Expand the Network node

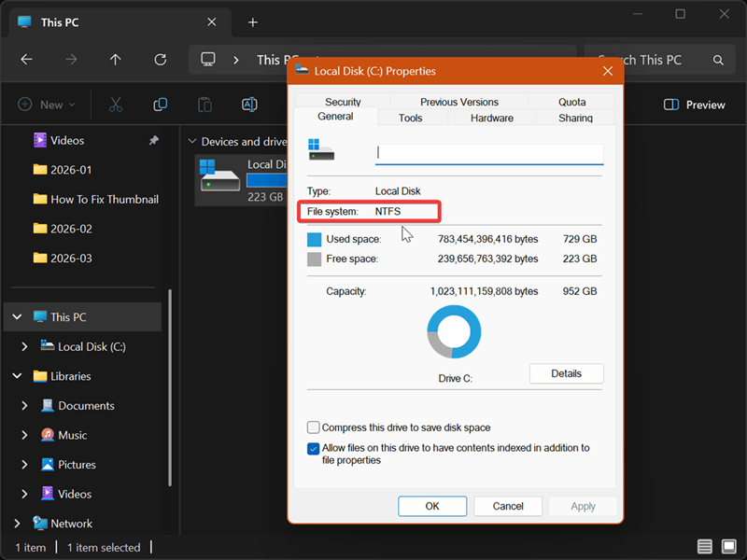tap(17, 524)
